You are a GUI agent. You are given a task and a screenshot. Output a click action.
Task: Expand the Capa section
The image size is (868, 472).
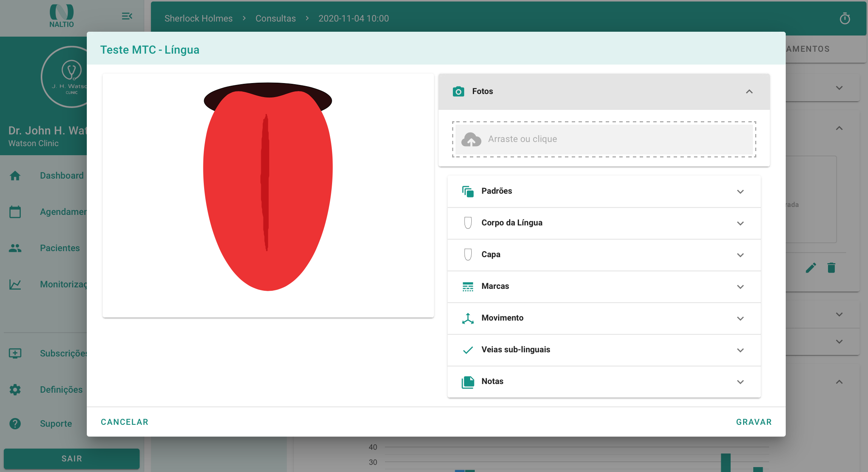click(x=740, y=255)
